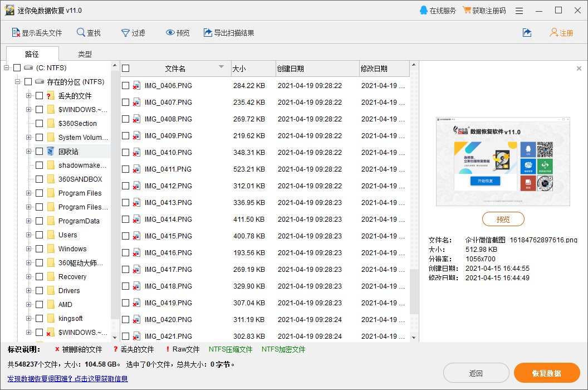Open the 过滤 filter tool
The image size is (588, 390).
[x=133, y=32]
